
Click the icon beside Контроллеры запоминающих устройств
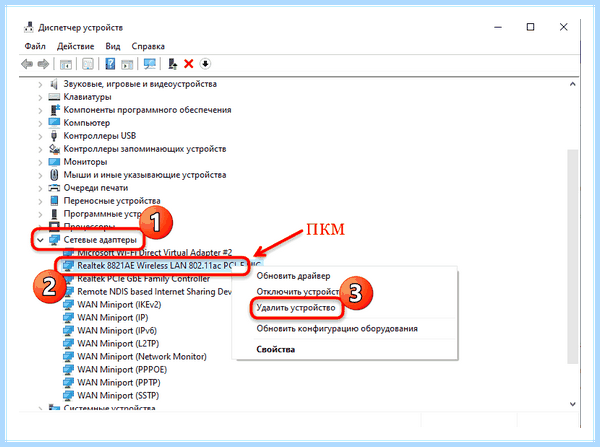pos(54,149)
